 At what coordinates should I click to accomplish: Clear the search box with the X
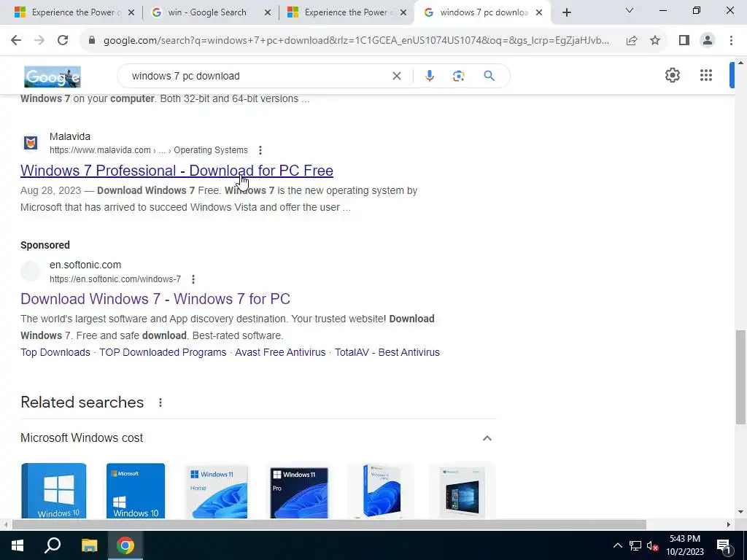coord(396,76)
